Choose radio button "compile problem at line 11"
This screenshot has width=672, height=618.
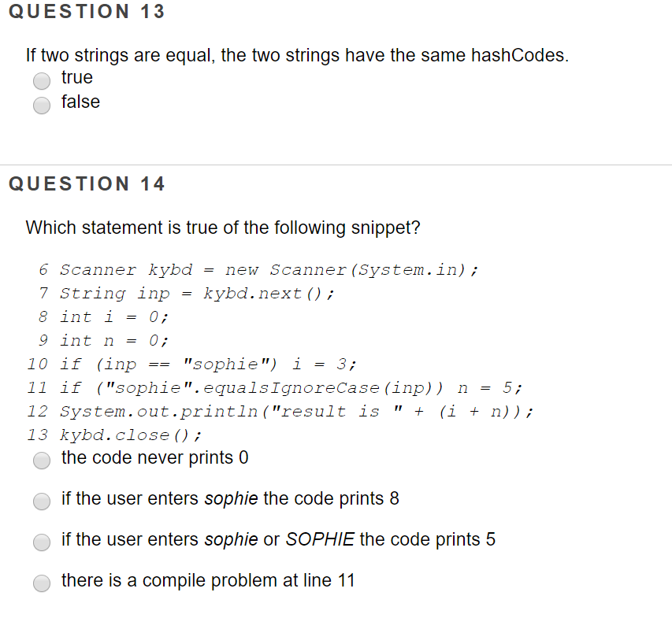(42, 583)
